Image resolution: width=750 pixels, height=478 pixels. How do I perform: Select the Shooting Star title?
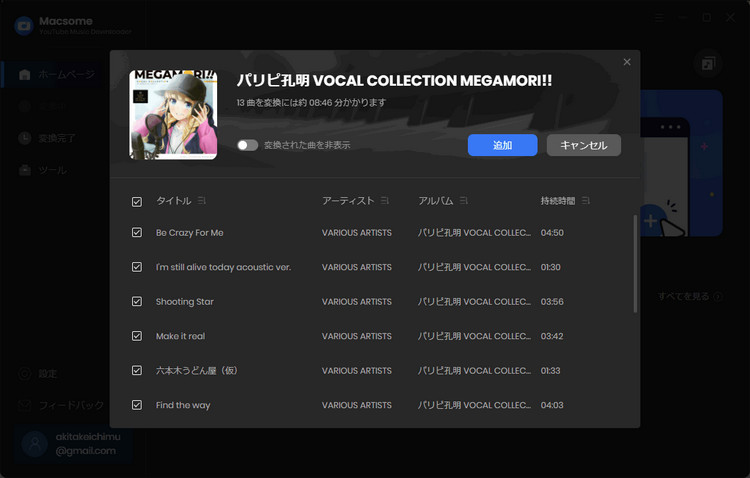pyautogui.click(x=185, y=301)
